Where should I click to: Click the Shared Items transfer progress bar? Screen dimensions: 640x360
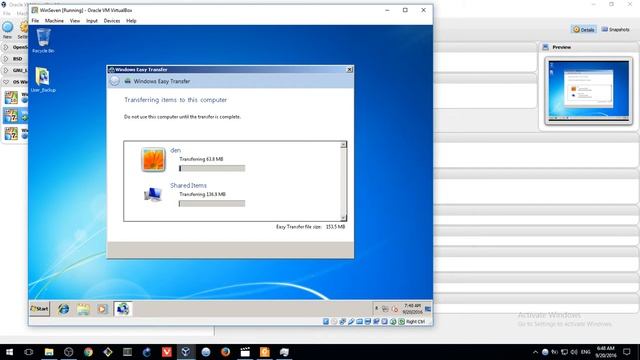212,203
